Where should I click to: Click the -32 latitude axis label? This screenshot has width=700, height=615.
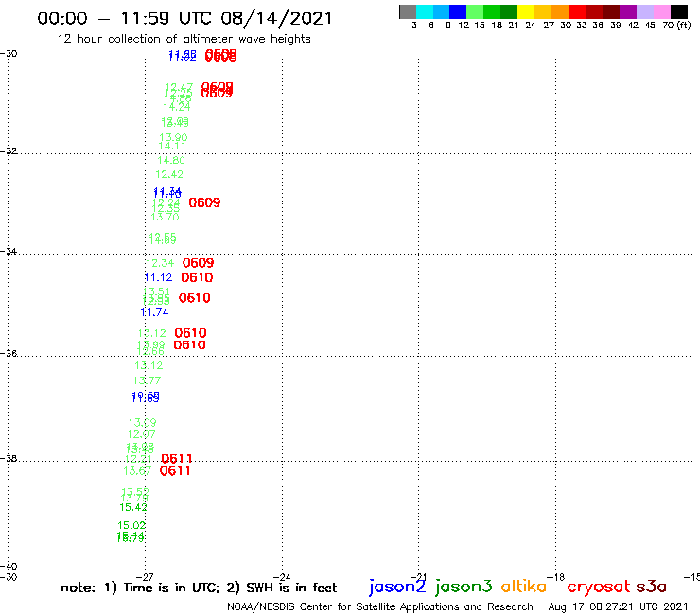(x=9, y=151)
